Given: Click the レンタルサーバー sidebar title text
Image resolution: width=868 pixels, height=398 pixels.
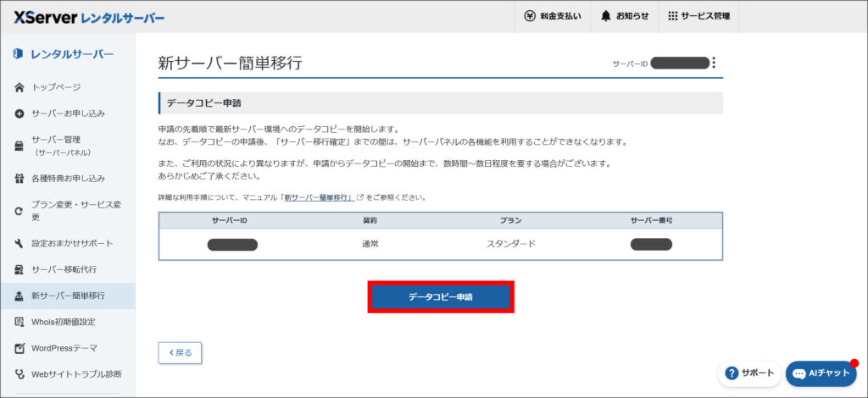Looking at the screenshot, I should pos(72,53).
